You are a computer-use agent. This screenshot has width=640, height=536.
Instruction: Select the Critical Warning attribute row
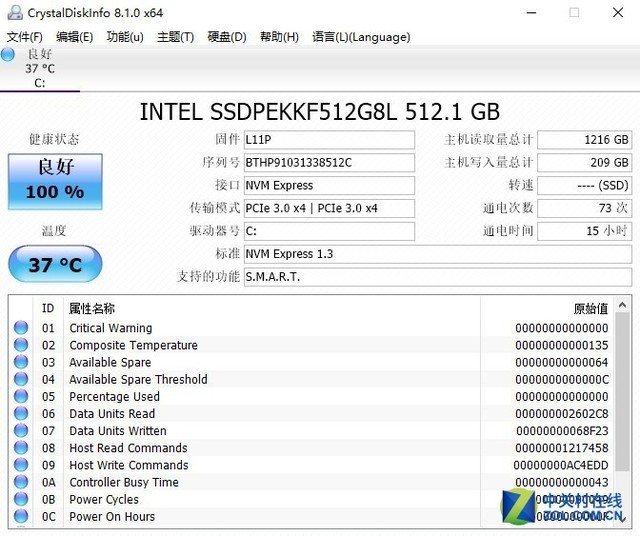312,328
